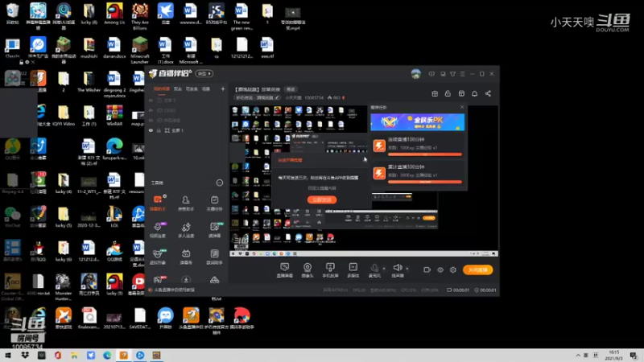Toggle visibility of the CSGO source
This screenshot has width=644, height=362.
pyautogui.click(x=151, y=110)
